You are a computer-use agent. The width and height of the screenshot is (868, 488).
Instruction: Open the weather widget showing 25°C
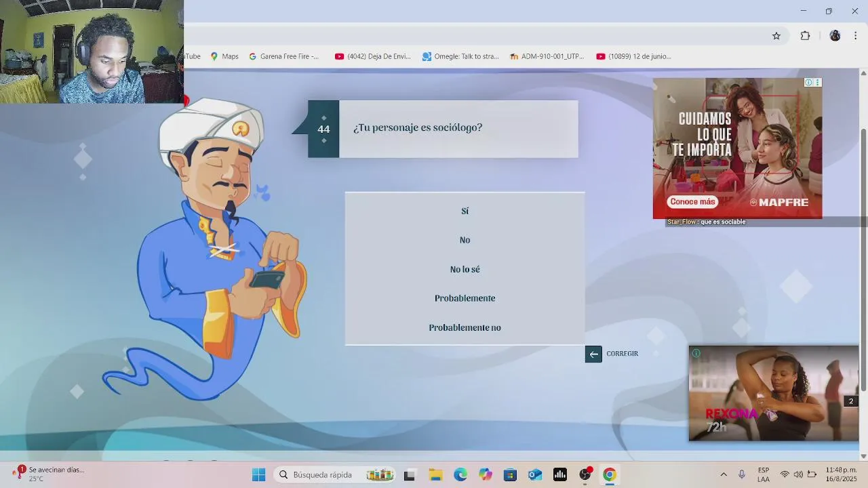tap(47, 474)
